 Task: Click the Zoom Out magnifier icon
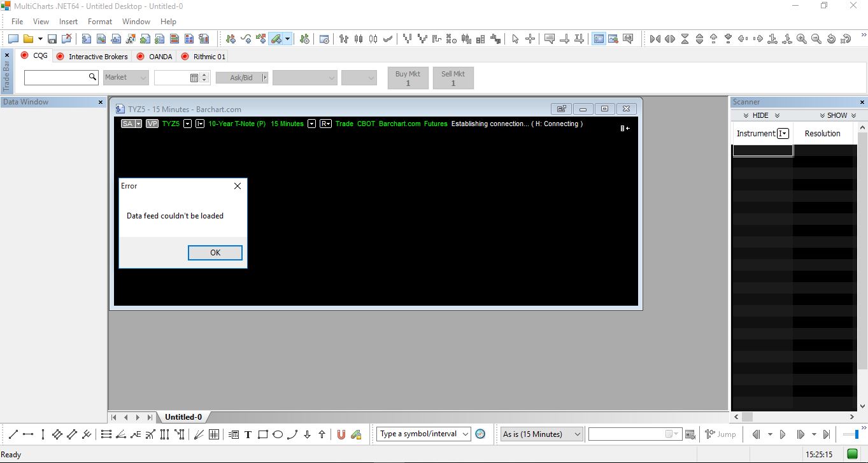click(x=816, y=39)
